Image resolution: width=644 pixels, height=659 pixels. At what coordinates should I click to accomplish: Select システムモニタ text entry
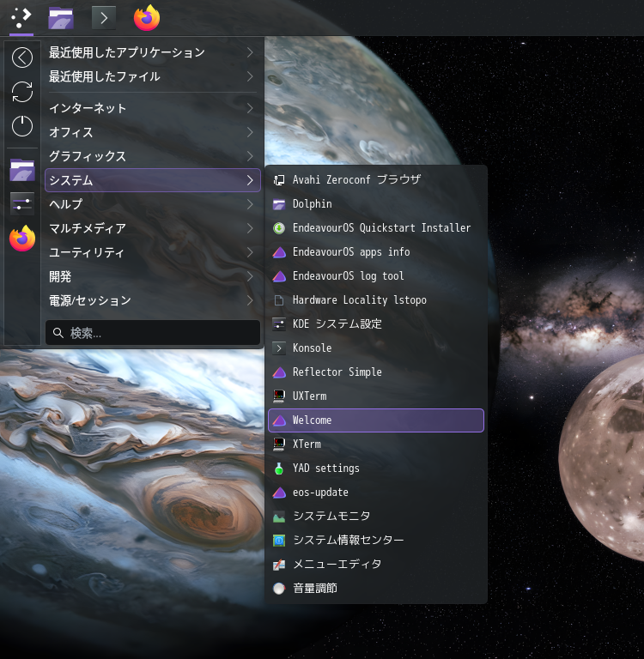(x=331, y=517)
